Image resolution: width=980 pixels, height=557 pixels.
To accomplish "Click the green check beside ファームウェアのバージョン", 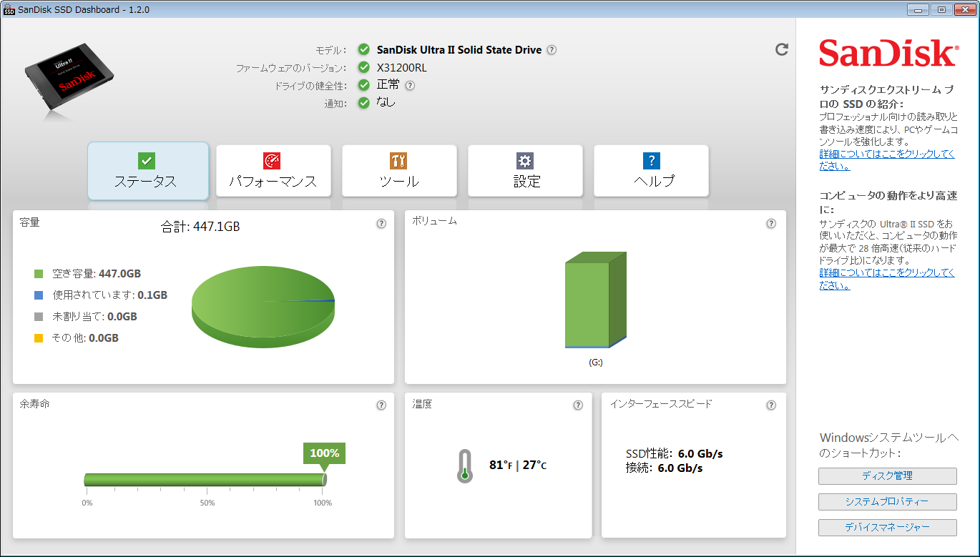I will click(x=363, y=68).
